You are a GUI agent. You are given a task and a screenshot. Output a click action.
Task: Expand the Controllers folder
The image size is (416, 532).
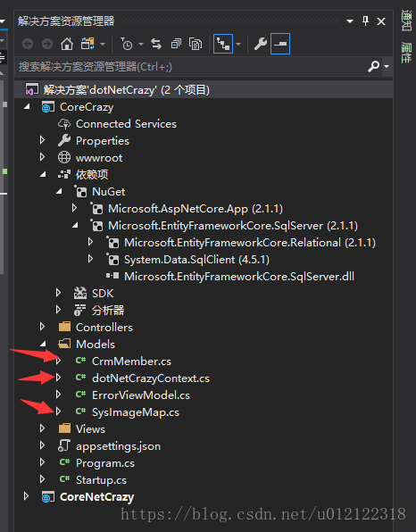pyautogui.click(x=42, y=327)
